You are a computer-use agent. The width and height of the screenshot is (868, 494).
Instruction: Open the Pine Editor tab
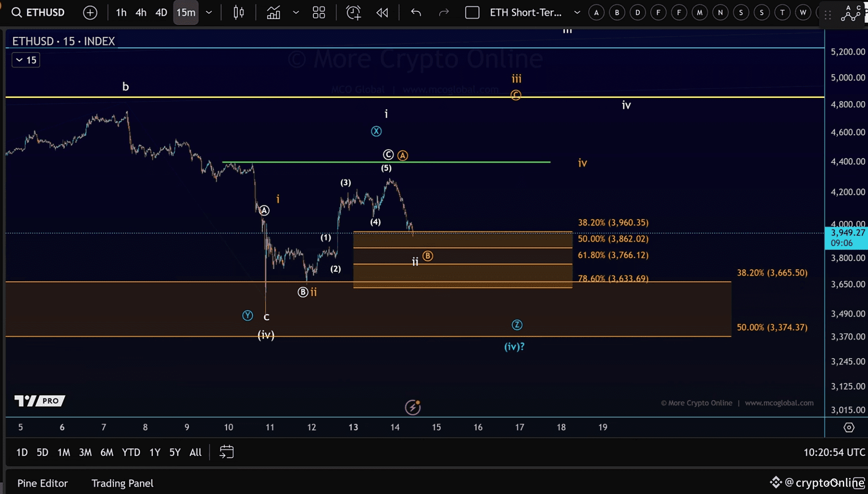43,483
